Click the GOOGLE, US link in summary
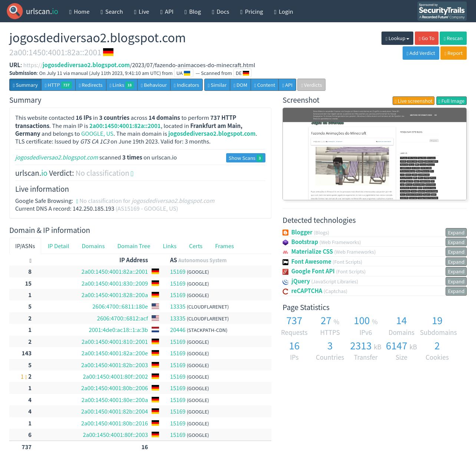Image resolution: width=476 pixels, height=461 pixels. pos(97,134)
